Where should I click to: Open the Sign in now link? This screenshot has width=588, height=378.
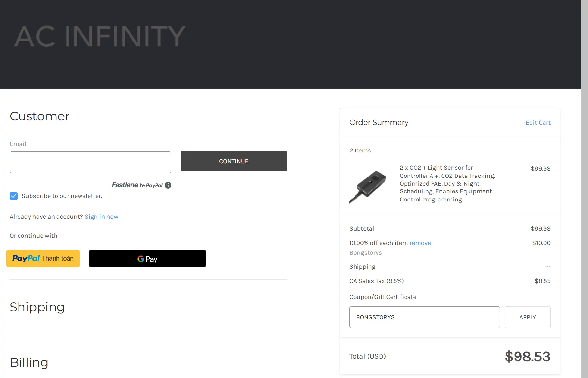tap(101, 217)
